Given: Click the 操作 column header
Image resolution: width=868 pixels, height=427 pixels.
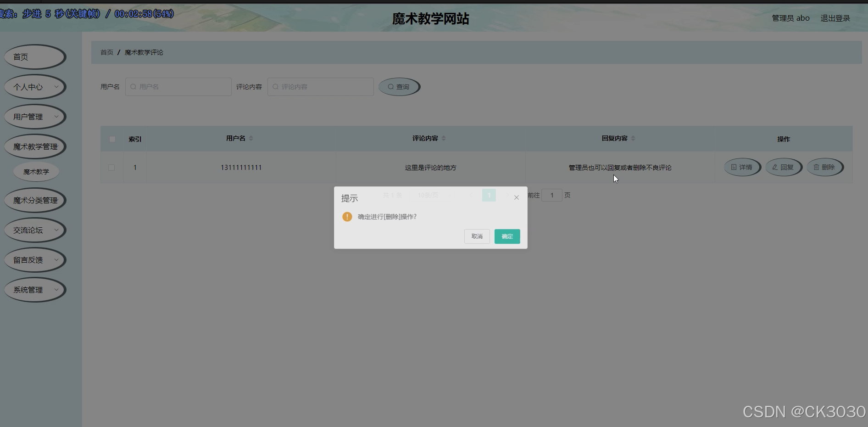Looking at the screenshot, I should click(784, 139).
